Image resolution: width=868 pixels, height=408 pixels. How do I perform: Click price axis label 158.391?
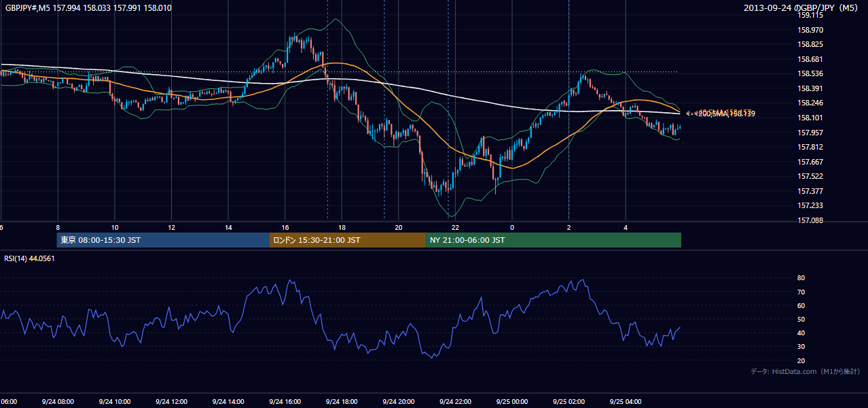[x=811, y=88]
